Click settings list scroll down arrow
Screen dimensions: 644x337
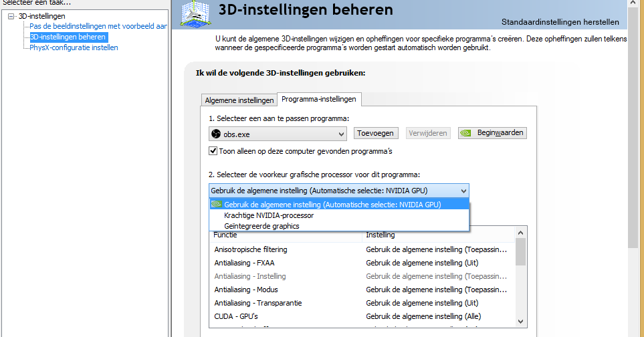[521, 322]
